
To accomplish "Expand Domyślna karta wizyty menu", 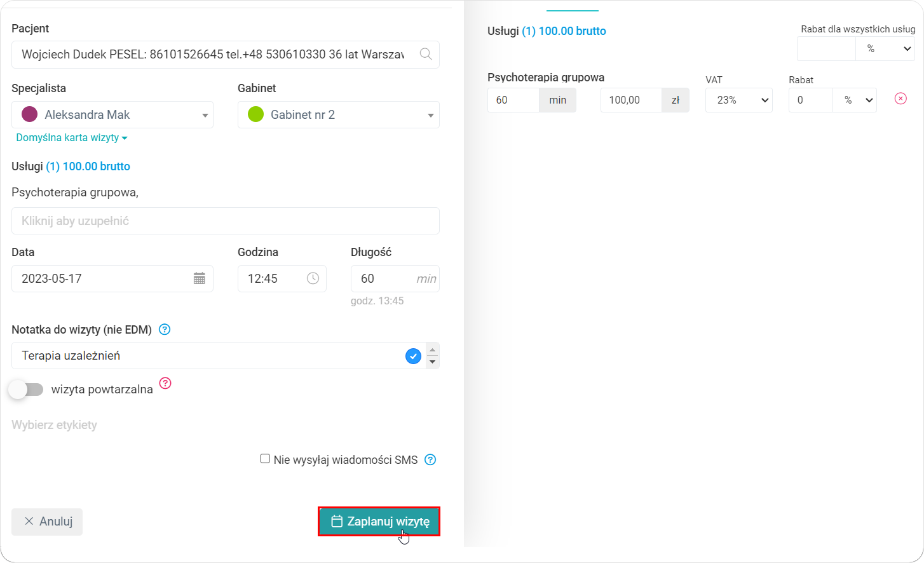I will click(x=72, y=137).
